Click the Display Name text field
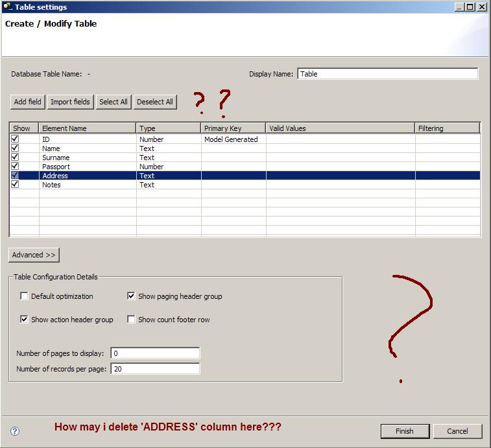Screen dimensions: 491x448 pos(387,74)
